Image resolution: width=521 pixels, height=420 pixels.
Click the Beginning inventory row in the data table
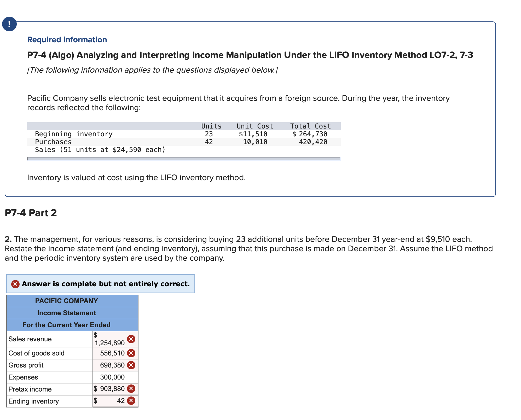[x=74, y=134]
